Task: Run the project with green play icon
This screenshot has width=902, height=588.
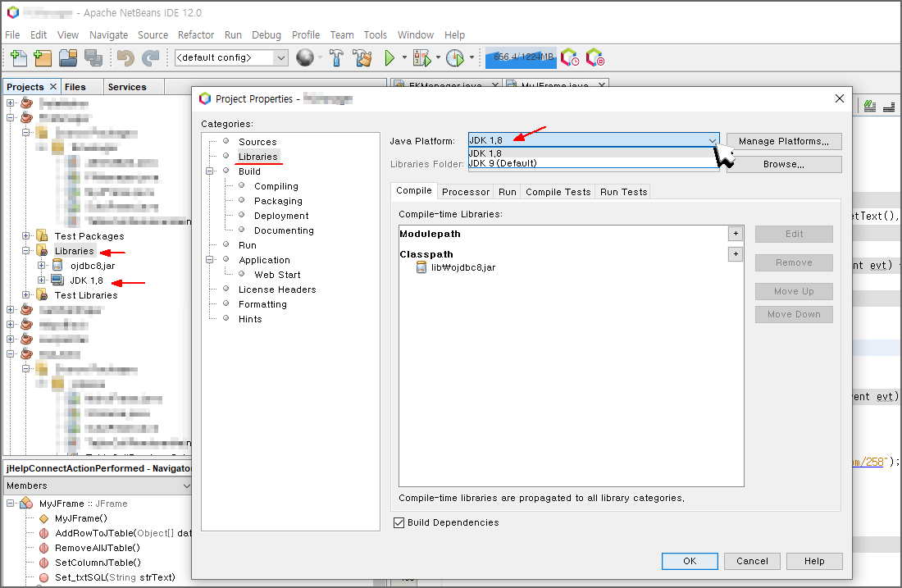Action: pyautogui.click(x=389, y=57)
